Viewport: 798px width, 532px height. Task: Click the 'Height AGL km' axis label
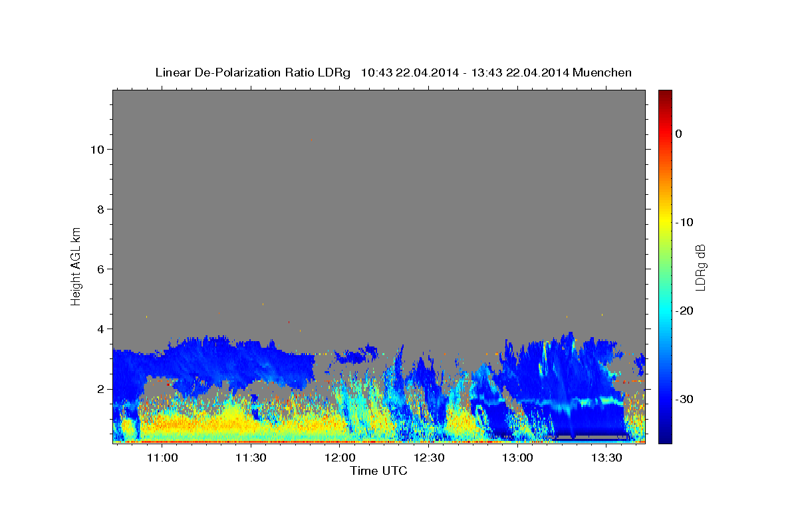(76, 265)
